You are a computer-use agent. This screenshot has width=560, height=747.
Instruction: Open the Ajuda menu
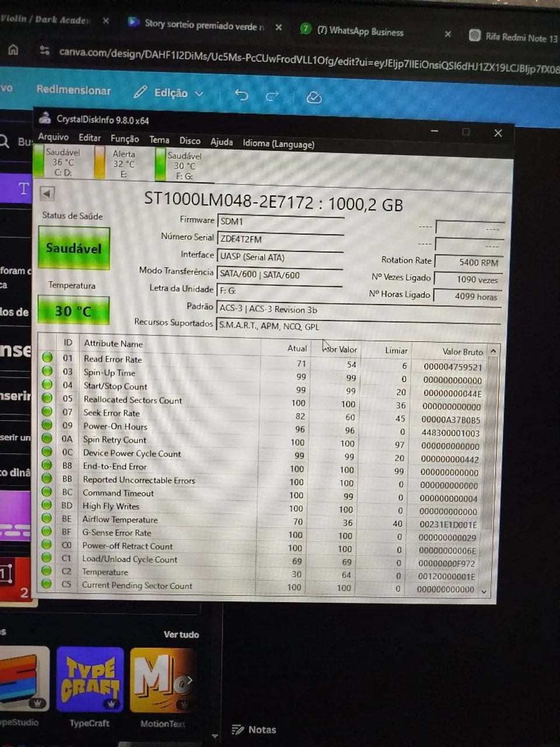[x=222, y=142]
